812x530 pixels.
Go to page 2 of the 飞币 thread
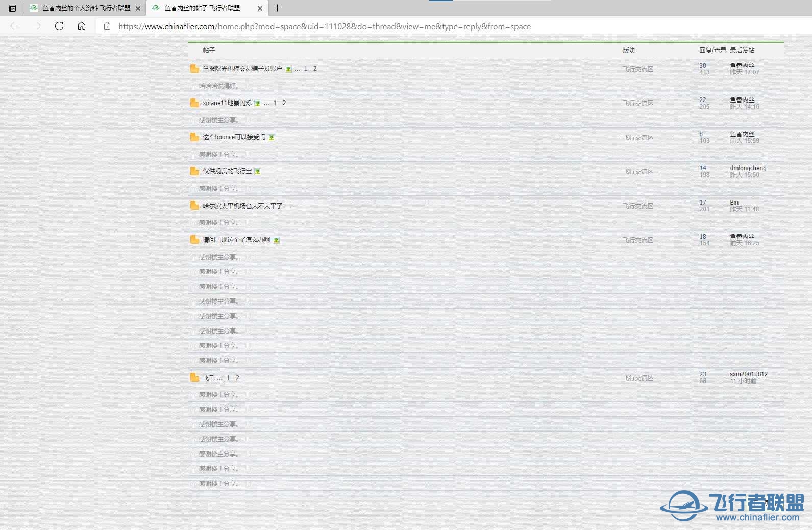click(237, 377)
